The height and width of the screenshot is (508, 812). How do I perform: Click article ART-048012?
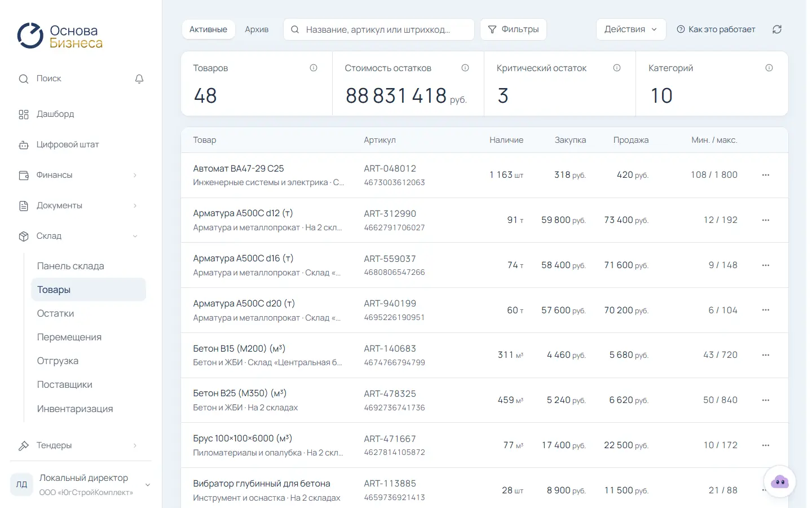[x=390, y=168]
